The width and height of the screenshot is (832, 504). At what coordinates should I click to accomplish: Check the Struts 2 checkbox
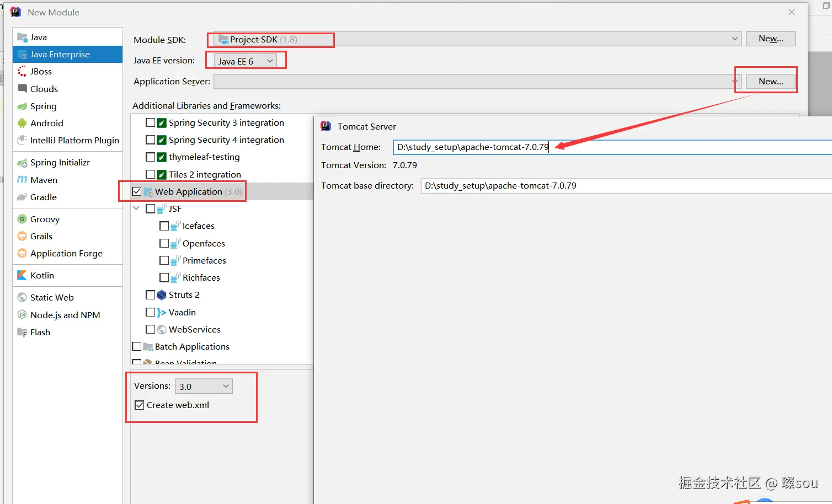150,295
